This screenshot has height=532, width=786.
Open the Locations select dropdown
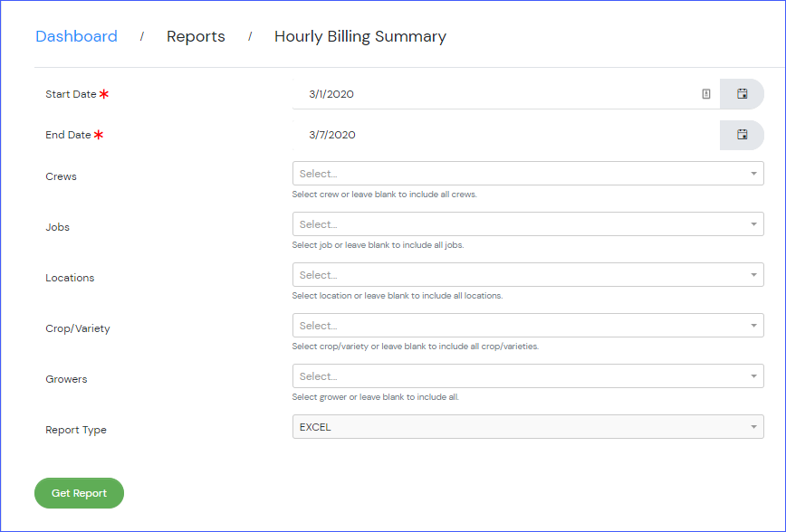528,274
